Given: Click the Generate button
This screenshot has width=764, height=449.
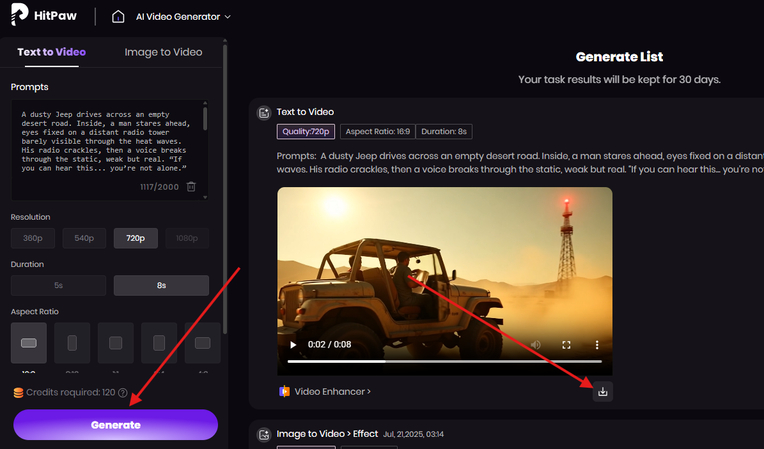Looking at the screenshot, I should (115, 425).
